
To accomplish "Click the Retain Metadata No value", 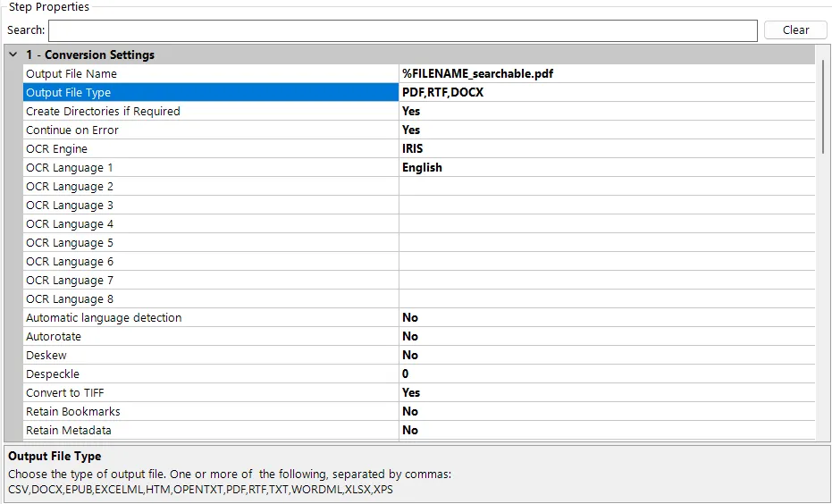I will pos(607,431).
